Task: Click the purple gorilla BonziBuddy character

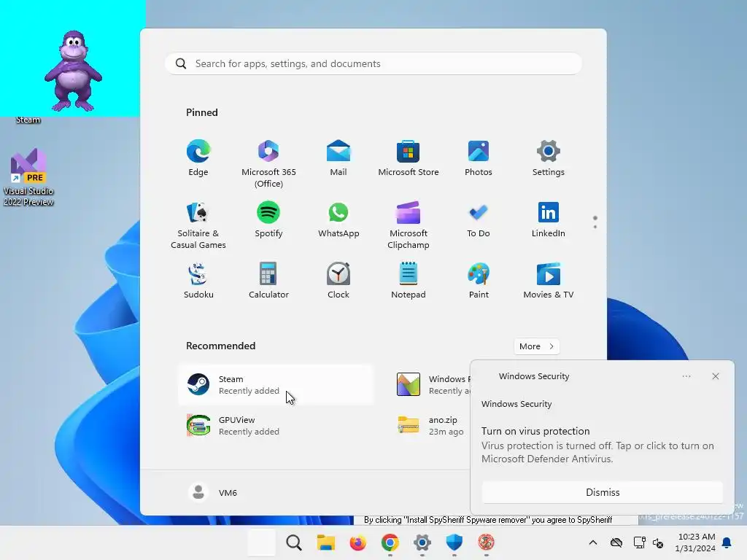Action: point(73,71)
